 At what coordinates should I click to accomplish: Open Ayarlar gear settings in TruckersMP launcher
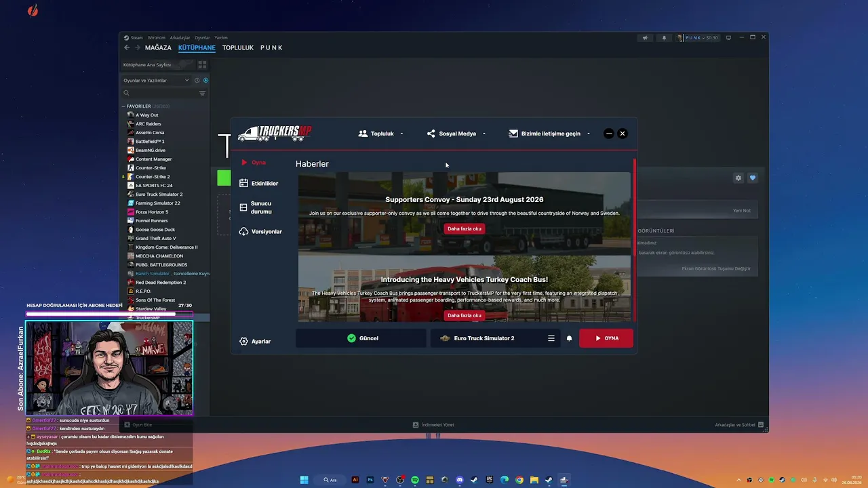pos(256,342)
